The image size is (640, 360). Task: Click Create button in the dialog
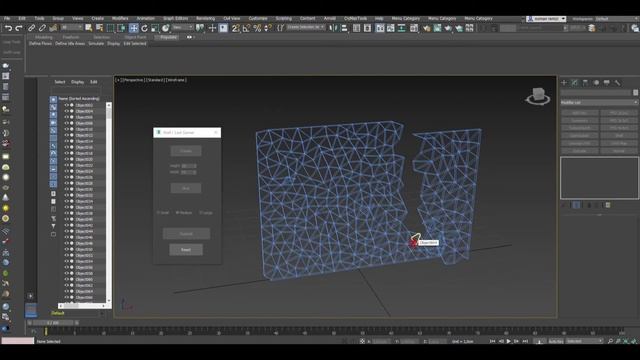[186, 151]
